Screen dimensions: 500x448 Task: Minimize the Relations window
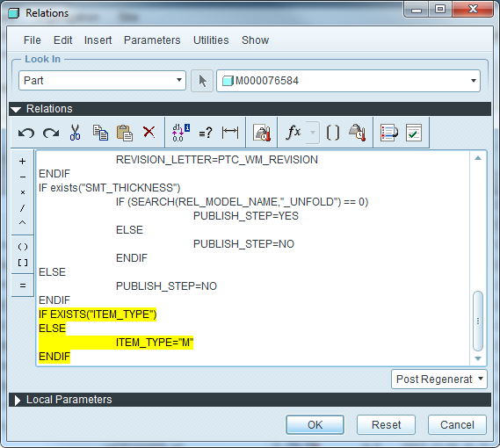pyautogui.click(x=417, y=10)
